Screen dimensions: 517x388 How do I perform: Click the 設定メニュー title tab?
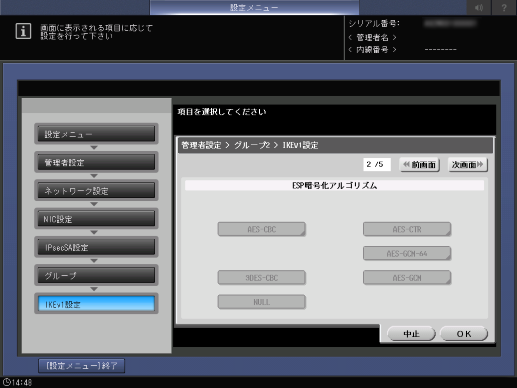point(254,7)
